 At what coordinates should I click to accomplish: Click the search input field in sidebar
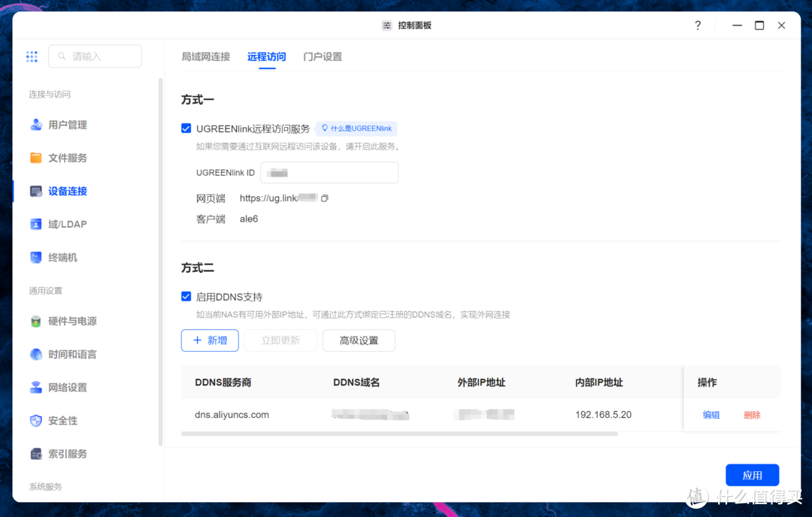coord(95,56)
